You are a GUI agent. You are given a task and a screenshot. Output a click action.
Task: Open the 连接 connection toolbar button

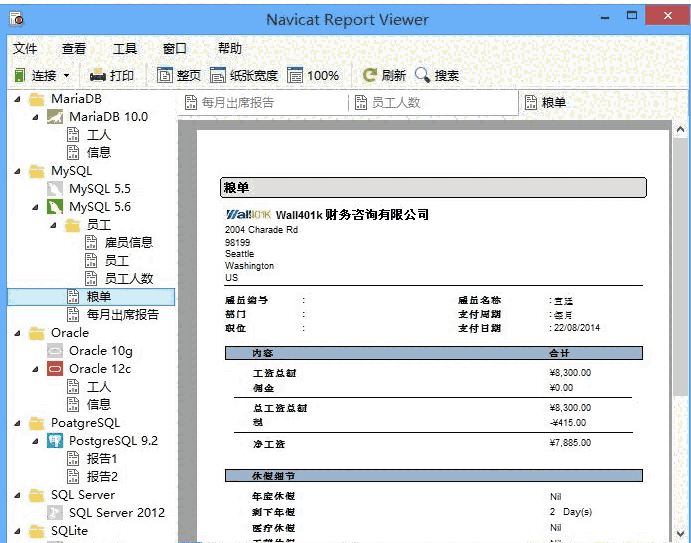tap(35, 75)
